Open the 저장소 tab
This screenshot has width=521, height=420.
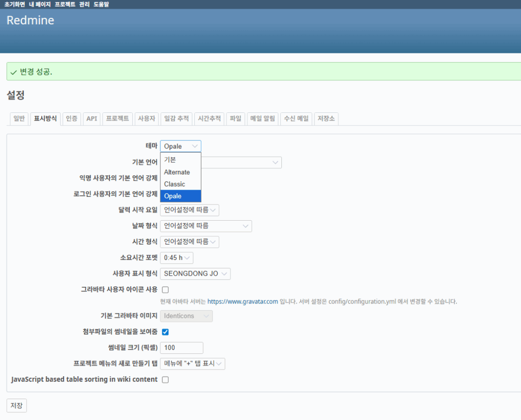326,118
